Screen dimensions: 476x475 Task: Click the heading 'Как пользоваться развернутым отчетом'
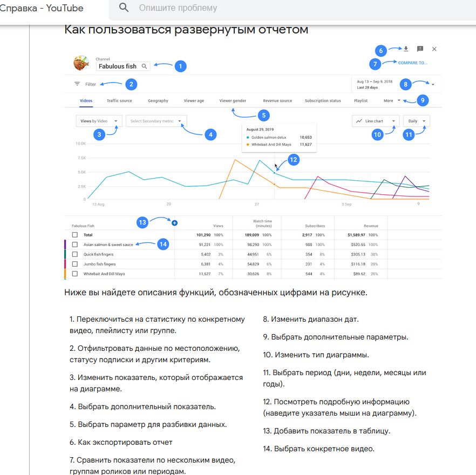pos(186,30)
